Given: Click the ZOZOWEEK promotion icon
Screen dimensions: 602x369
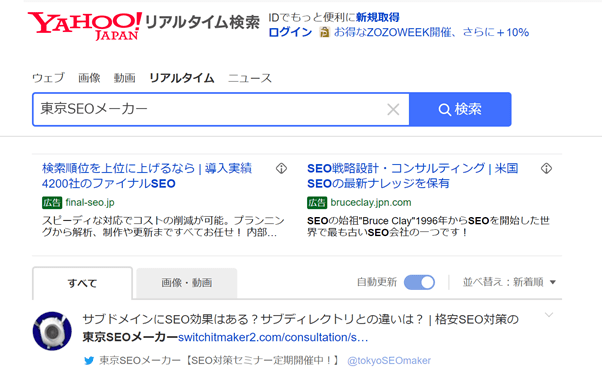Looking at the screenshot, I should pos(324,32).
